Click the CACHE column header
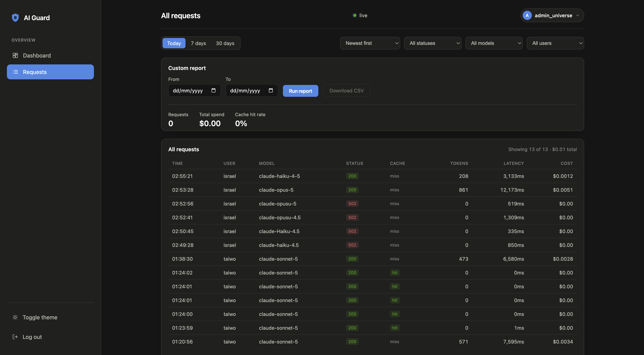The width and height of the screenshot is (644, 355). (x=398, y=163)
